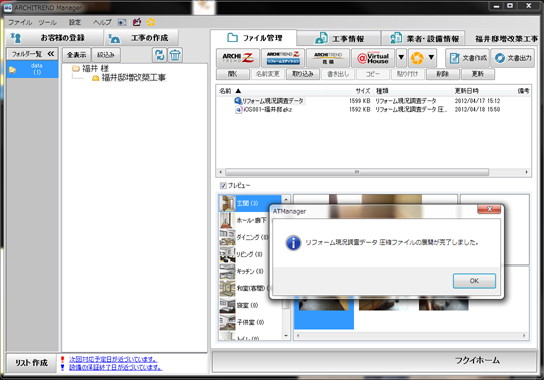Click the 開く open button
The image size is (544, 380).
(x=233, y=74)
